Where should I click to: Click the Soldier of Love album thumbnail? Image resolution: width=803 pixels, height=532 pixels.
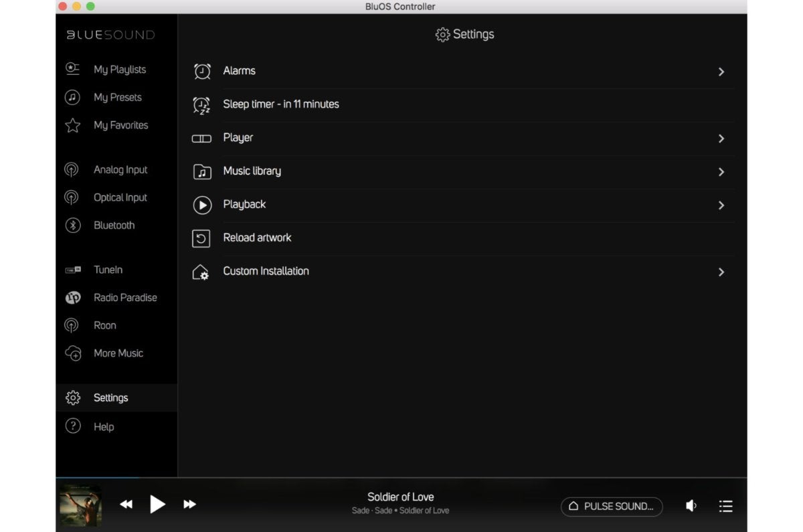pos(80,505)
